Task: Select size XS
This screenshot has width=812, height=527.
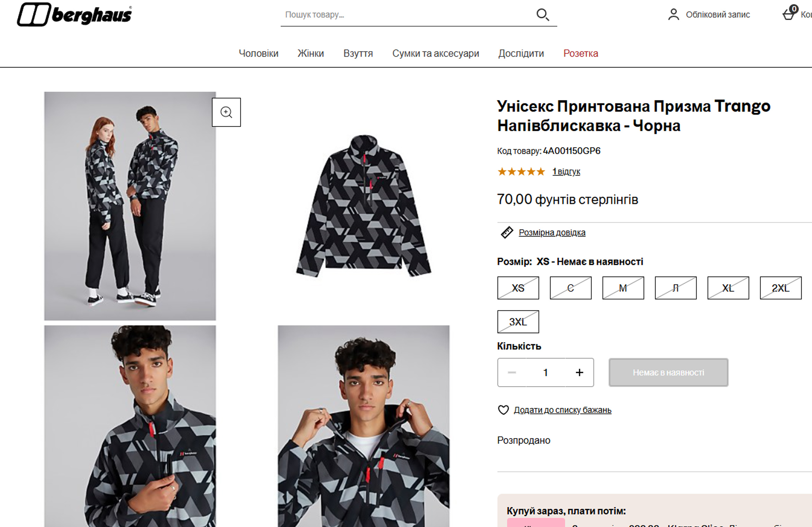Action: coord(518,288)
